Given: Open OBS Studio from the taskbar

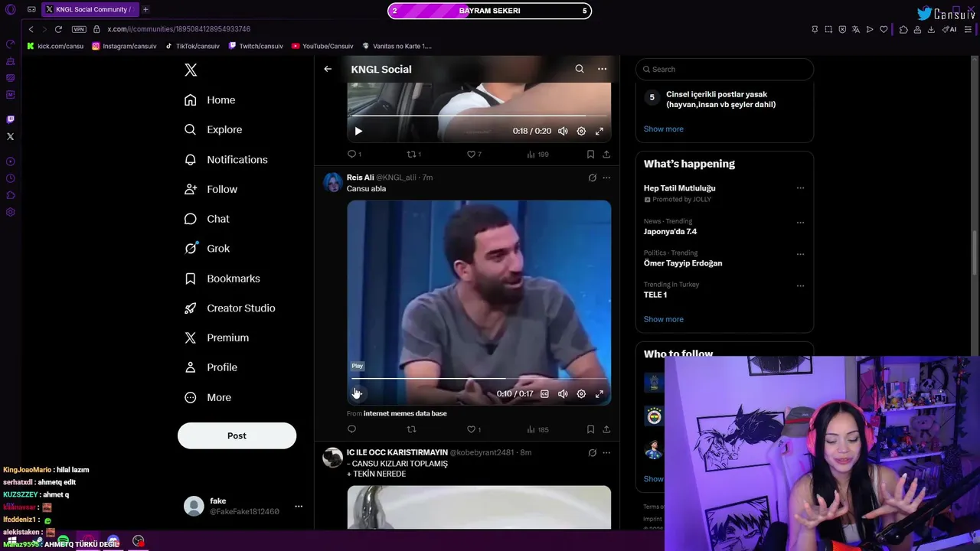Looking at the screenshot, I should pyautogui.click(x=139, y=542).
